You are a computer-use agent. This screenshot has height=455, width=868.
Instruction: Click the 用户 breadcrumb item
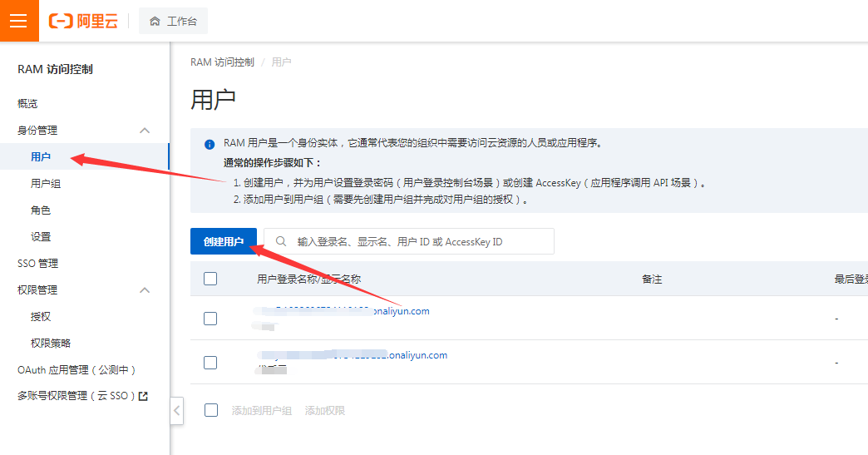(x=281, y=62)
